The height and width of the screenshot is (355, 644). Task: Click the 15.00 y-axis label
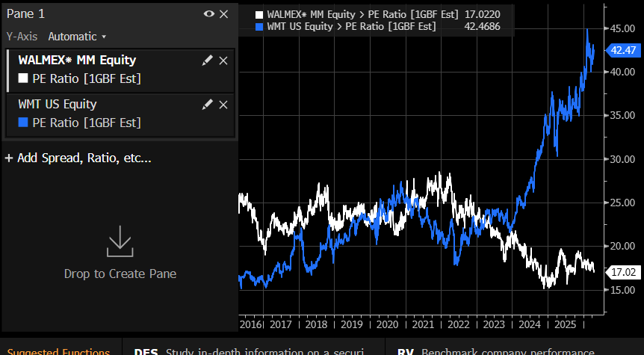tap(622, 290)
